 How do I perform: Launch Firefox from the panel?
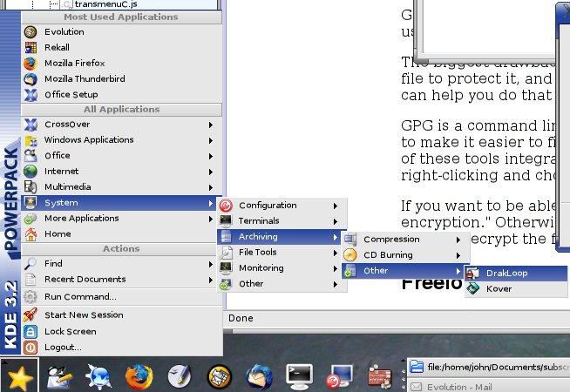[139, 377]
